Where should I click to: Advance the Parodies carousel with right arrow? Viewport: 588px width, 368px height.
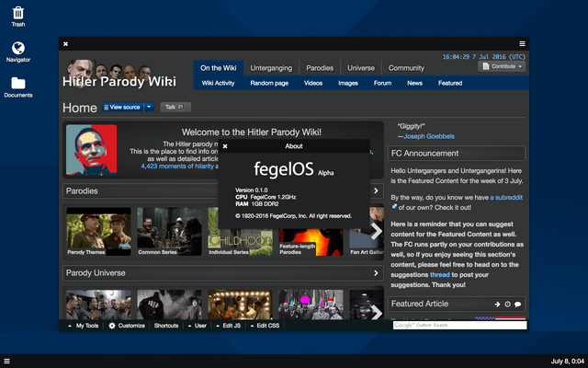[376, 231]
